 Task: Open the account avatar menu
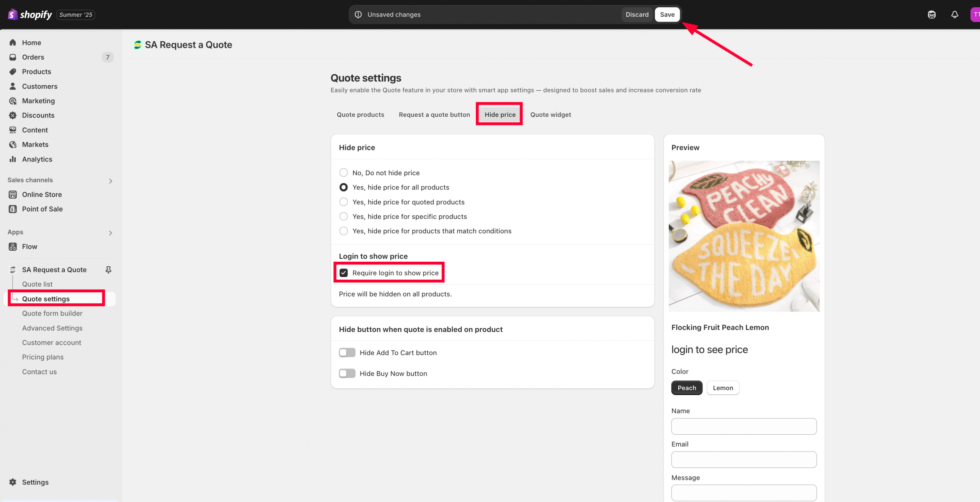coord(975,15)
